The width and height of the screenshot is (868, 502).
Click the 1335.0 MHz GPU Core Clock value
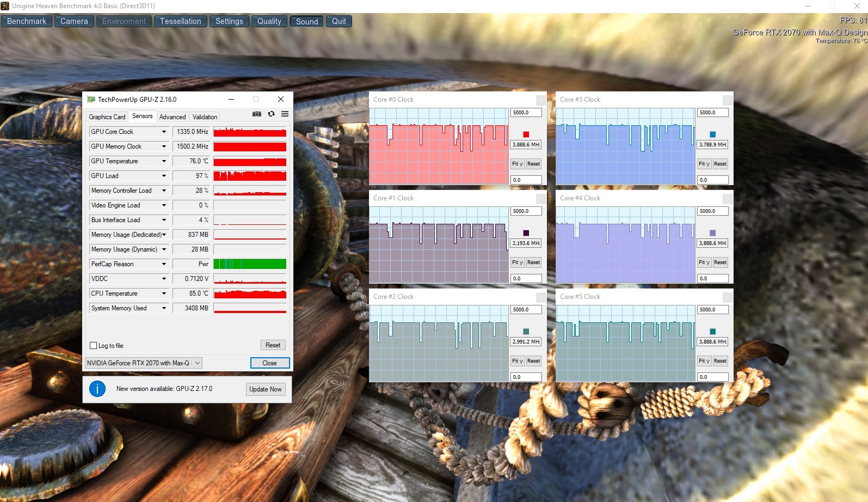coord(192,132)
